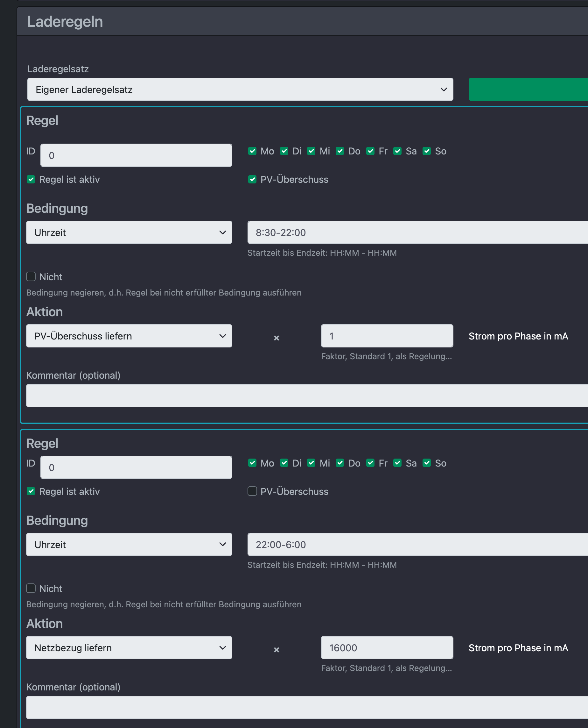Open the Uhrzeit dropdown in the second rule

129,544
